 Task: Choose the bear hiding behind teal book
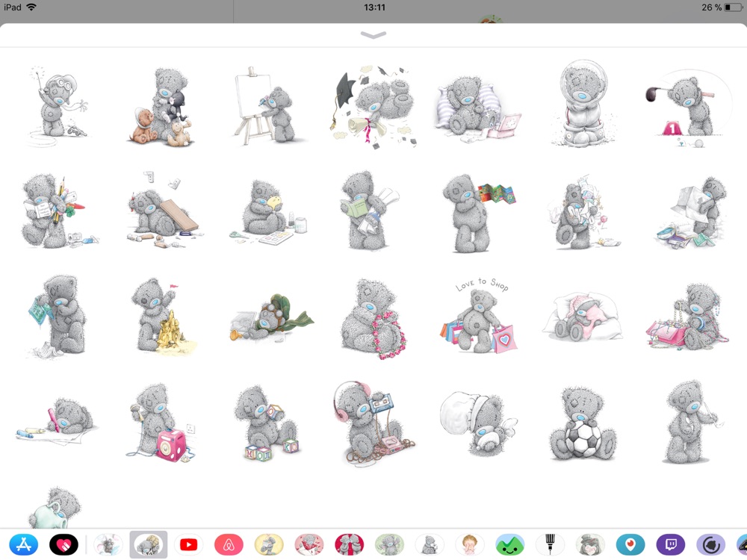pyautogui.click(x=58, y=316)
